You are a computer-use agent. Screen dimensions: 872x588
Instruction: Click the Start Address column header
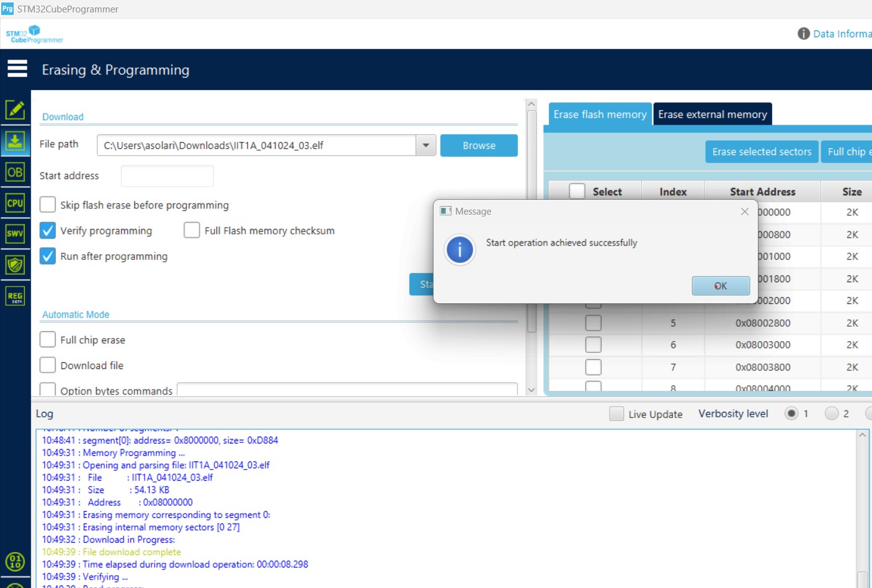point(762,192)
